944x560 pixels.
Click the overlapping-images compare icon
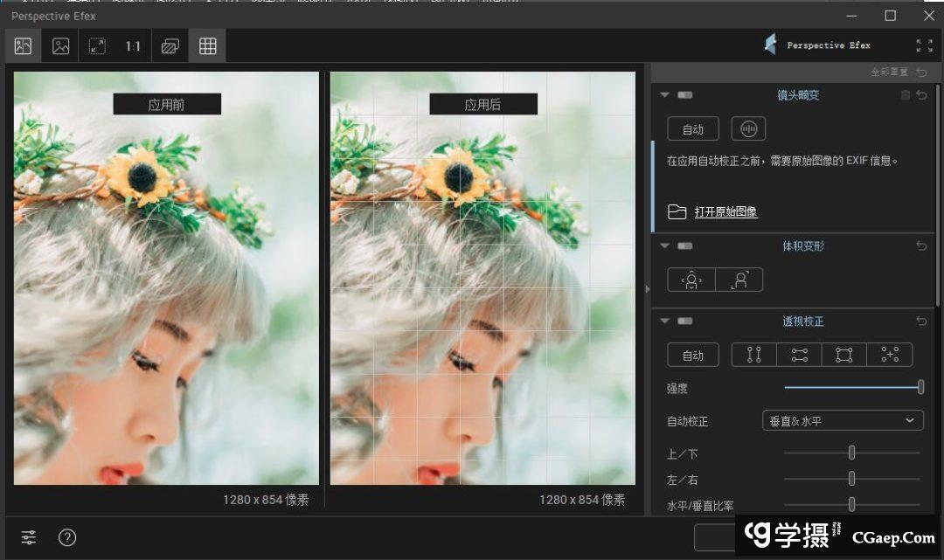click(170, 46)
